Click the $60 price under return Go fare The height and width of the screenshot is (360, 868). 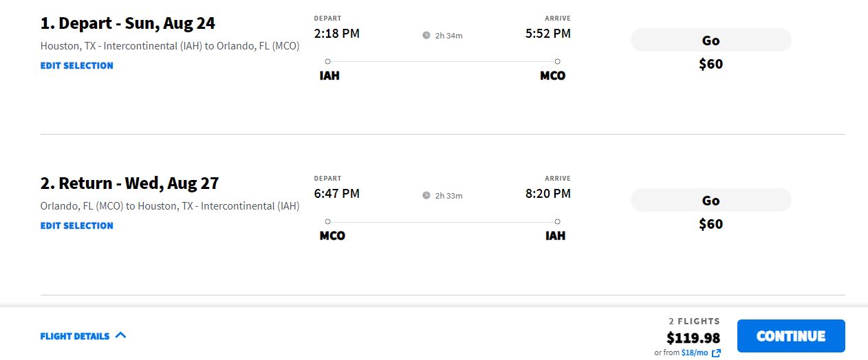(710, 224)
